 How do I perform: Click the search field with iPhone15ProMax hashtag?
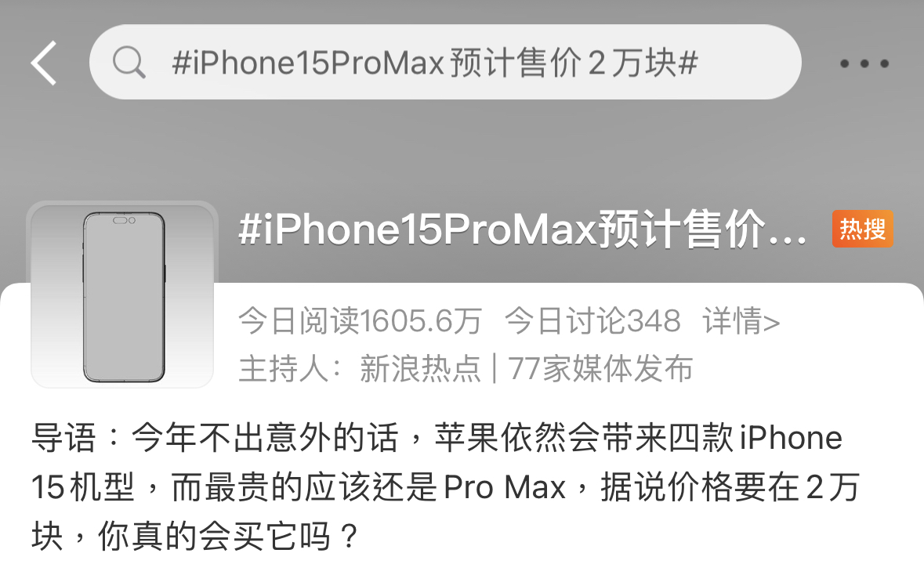(445, 62)
